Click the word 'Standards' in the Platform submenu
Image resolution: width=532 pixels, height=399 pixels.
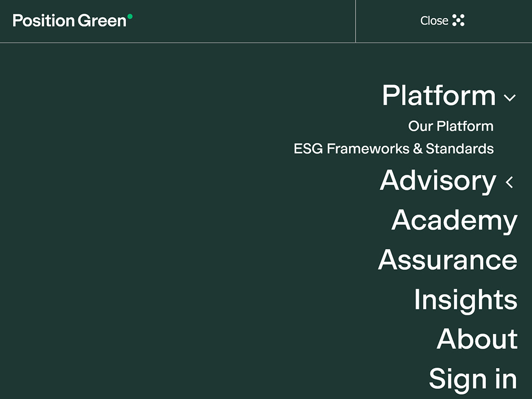click(x=460, y=149)
